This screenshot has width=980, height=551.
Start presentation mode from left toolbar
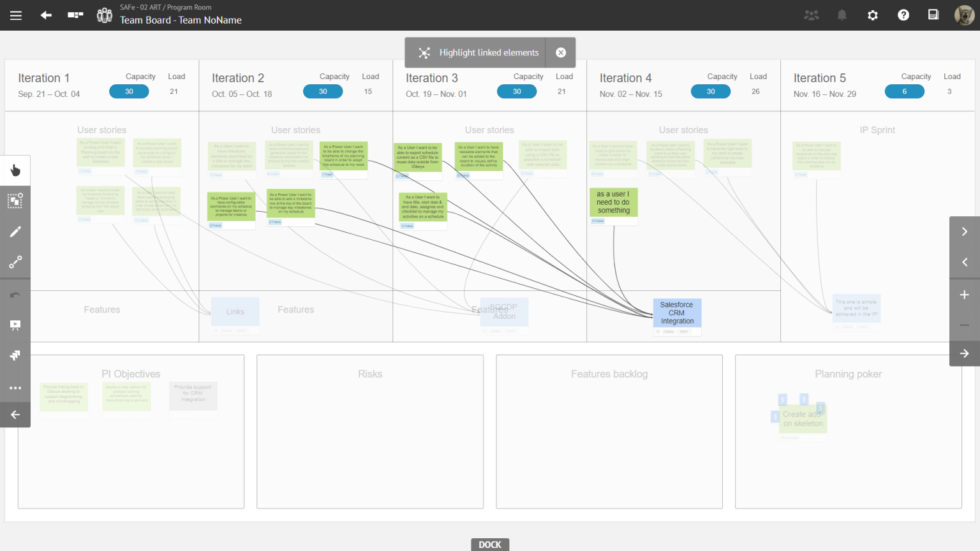coord(15,325)
